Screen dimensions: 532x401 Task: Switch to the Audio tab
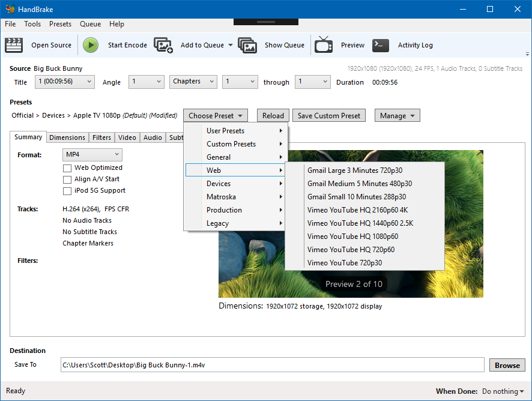coord(153,137)
